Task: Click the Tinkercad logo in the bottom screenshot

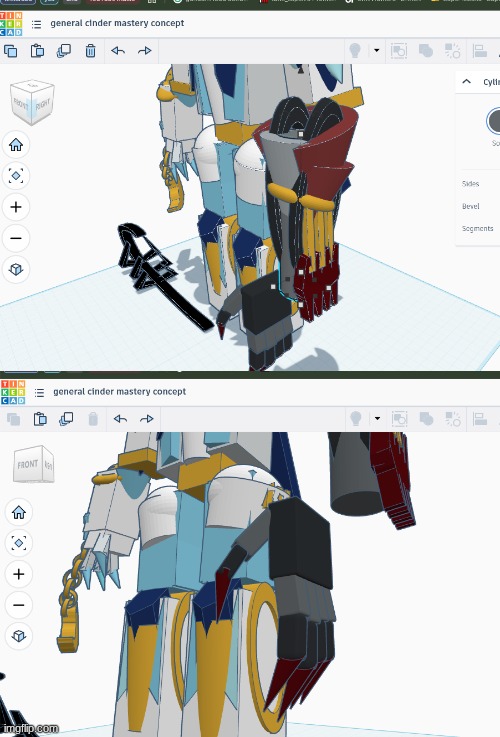Action: tap(12, 392)
